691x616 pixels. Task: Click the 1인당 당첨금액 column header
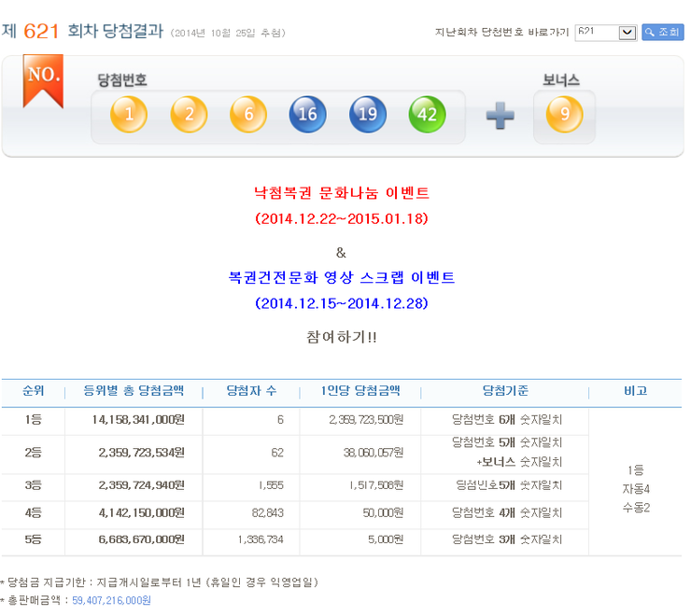[x=360, y=391]
